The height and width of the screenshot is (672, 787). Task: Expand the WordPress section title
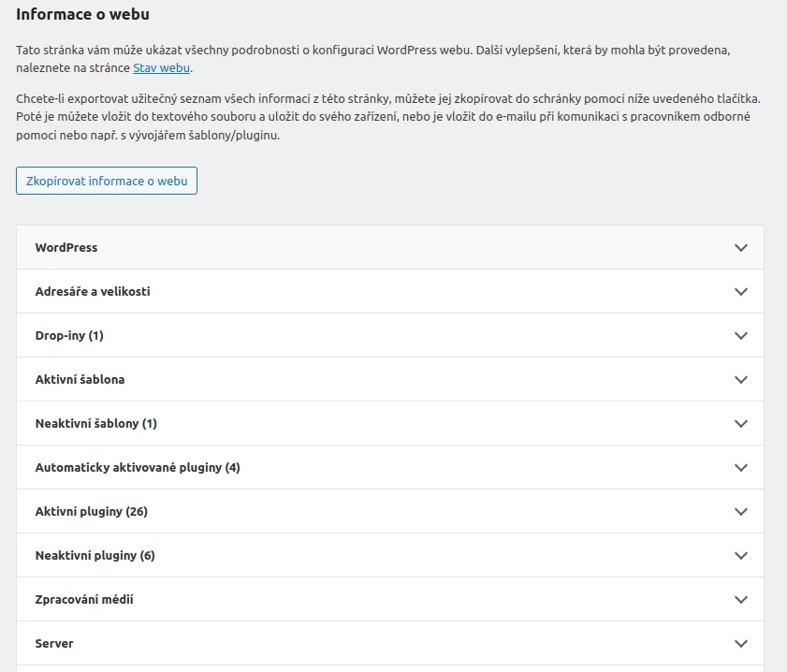pos(66,248)
